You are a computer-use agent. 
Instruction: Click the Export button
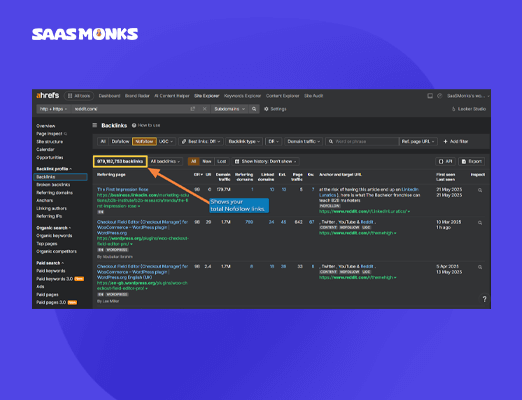click(x=472, y=162)
